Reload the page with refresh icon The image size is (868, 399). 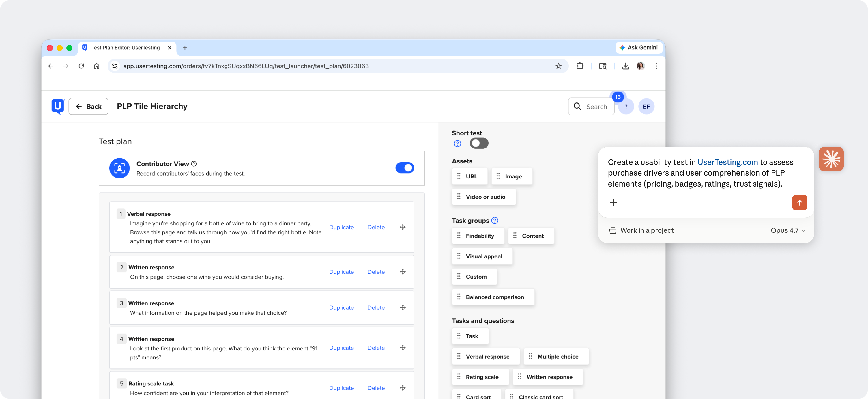[81, 66]
